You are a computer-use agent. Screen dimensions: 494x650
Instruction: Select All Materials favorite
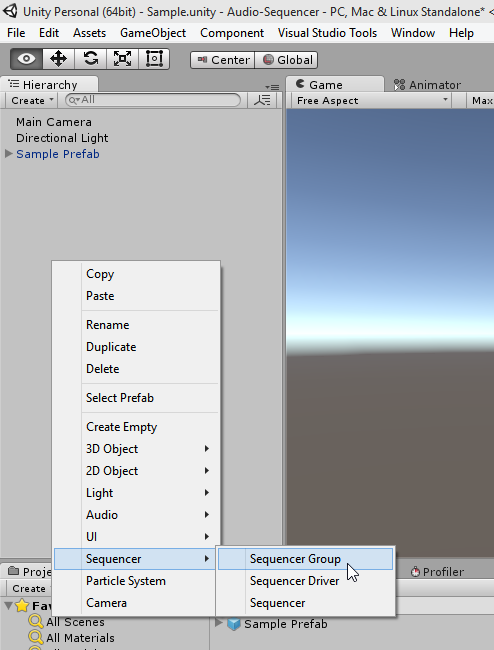click(x=80, y=638)
